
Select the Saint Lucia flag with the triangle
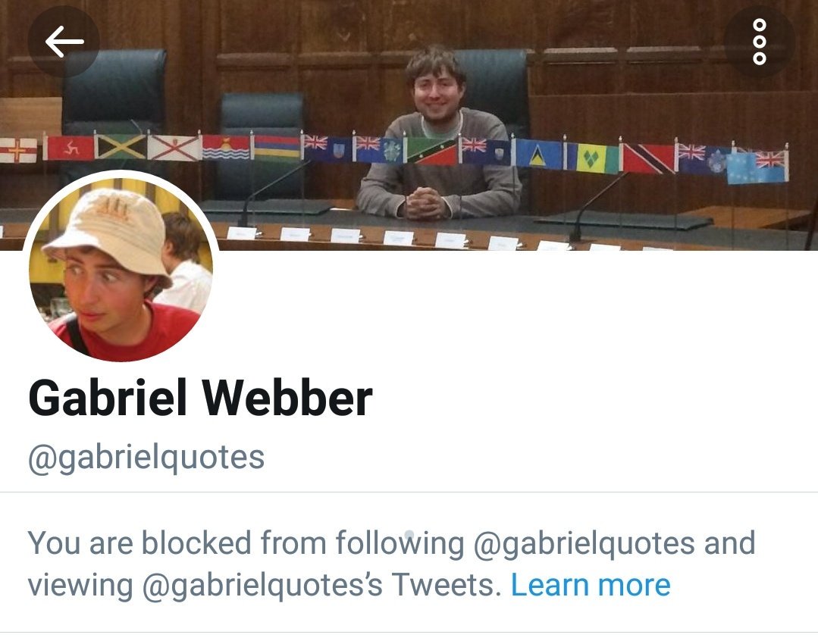(538, 153)
